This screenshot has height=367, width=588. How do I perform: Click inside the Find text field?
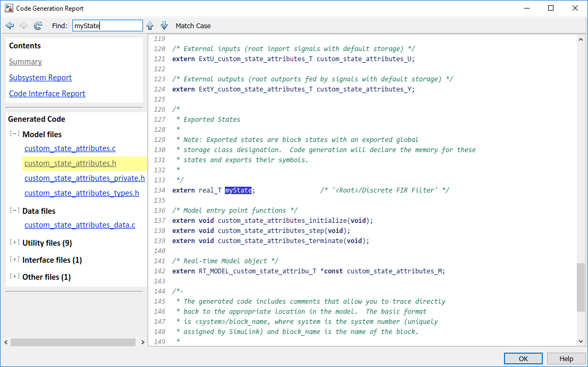pos(106,25)
